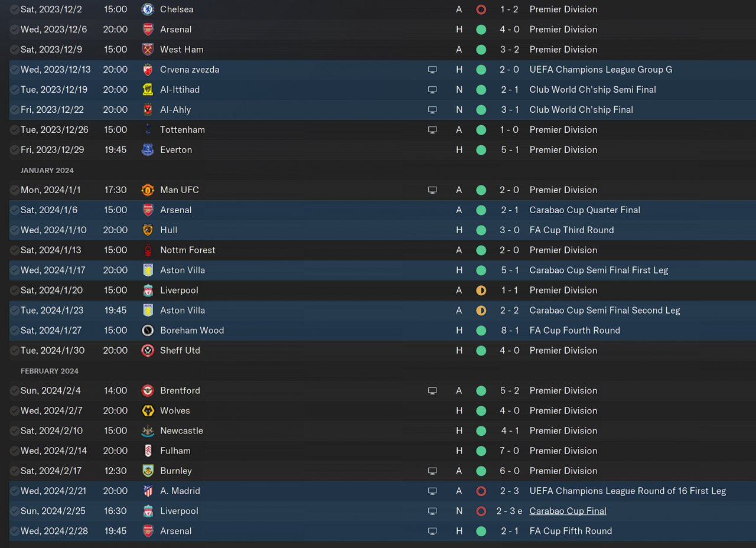The width and height of the screenshot is (756, 548).
Task: Collapse the JANUARY 2024 month section
Action: point(47,171)
